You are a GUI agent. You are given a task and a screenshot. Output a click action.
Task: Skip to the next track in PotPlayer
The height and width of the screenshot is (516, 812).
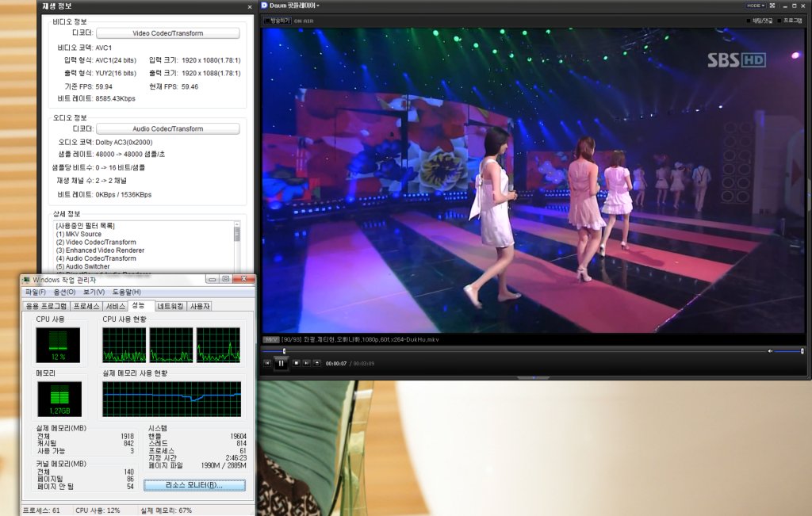[307, 363]
